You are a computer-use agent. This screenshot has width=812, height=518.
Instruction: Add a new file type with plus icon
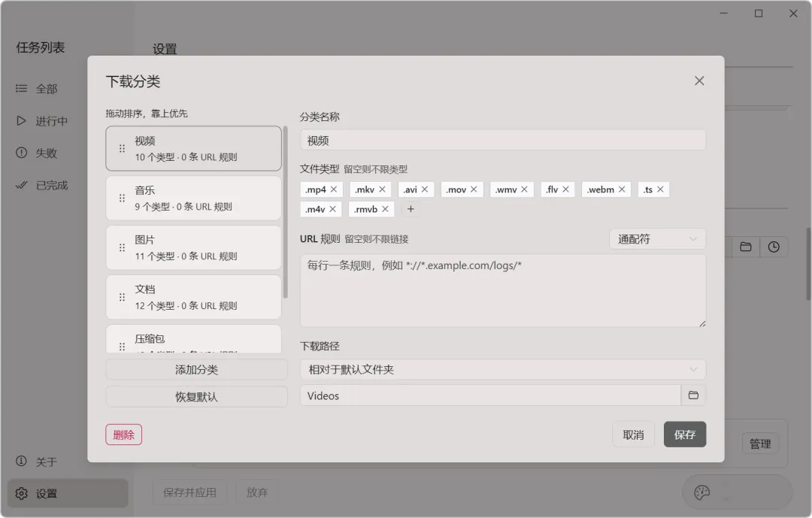411,209
